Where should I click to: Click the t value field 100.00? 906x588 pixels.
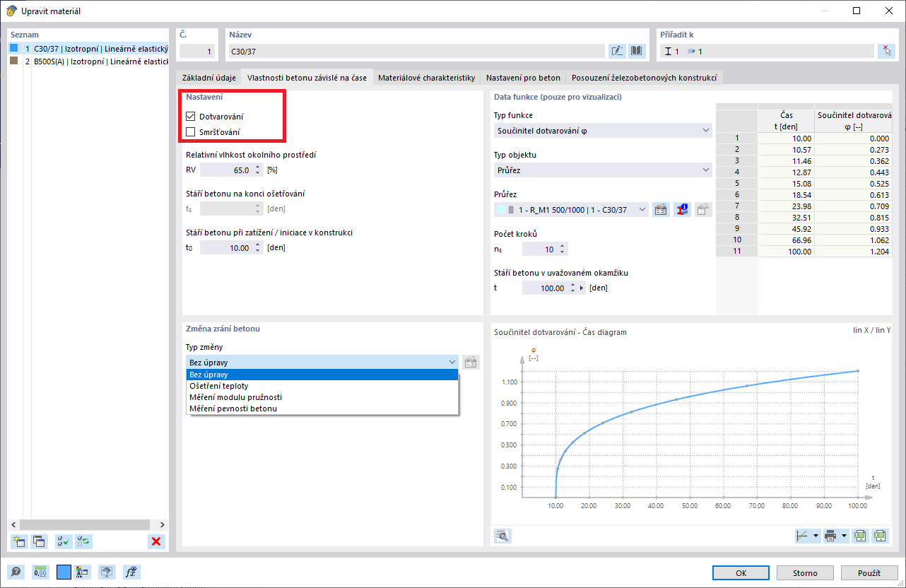tap(545, 288)
